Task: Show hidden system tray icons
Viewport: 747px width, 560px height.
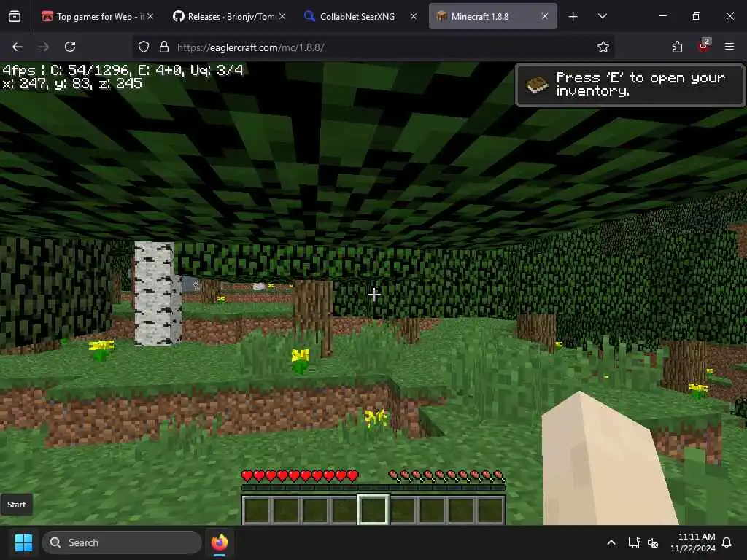Action: coord(611,542)
